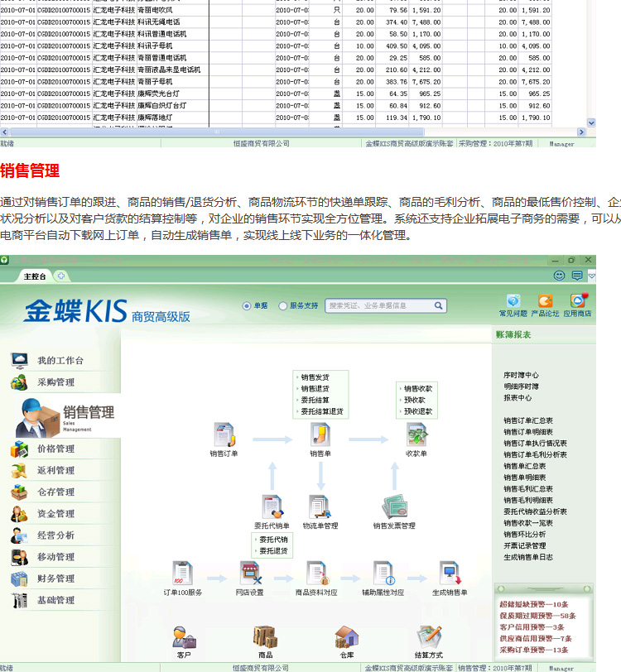Viewport: 621px width, 672px height.
Task: Open 移动管理 module in sidebar
Action: [x=56, y=557]
